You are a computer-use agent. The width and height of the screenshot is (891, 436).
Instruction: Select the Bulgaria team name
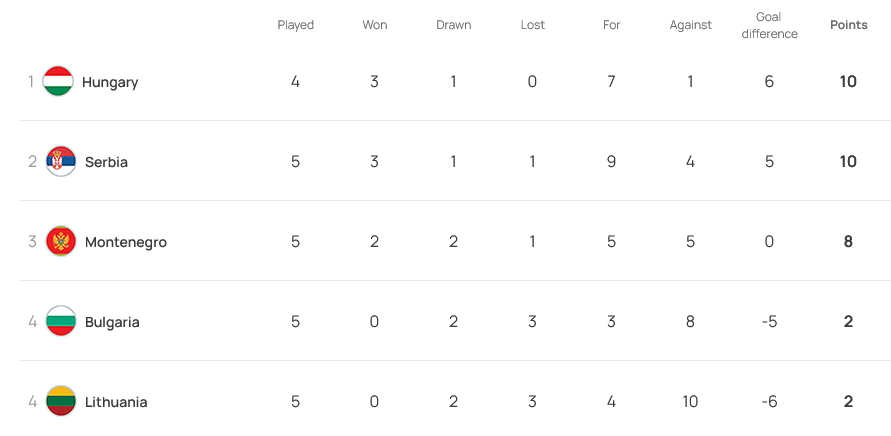coord(112,322)
